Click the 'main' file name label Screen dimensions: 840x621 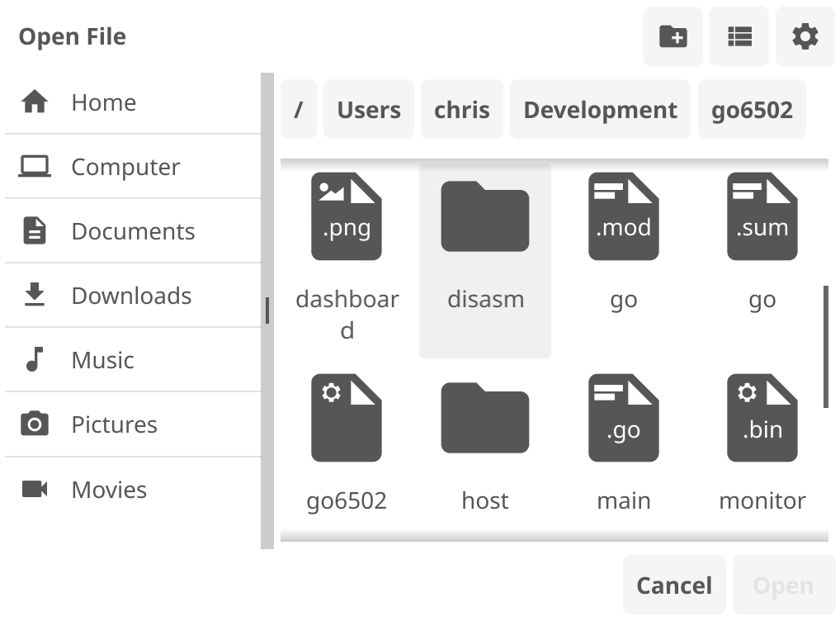(x=624, y=500)
